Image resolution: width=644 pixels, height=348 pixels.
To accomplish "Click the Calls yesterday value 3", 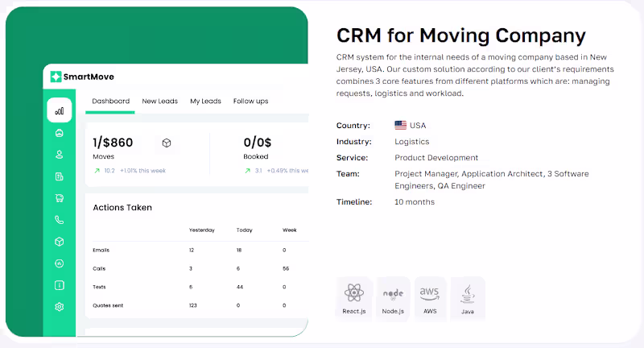I will click(x=191, y=268).
